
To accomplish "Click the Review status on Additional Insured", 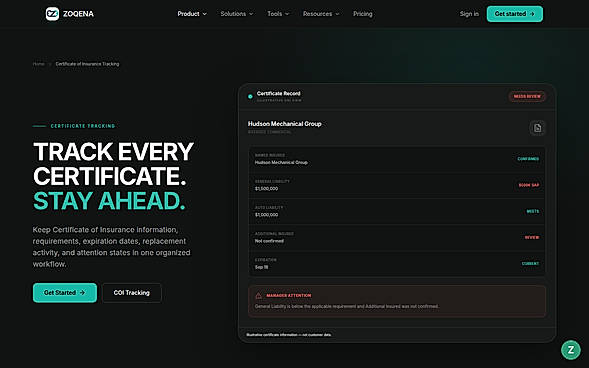I will [x=532, y=237].
